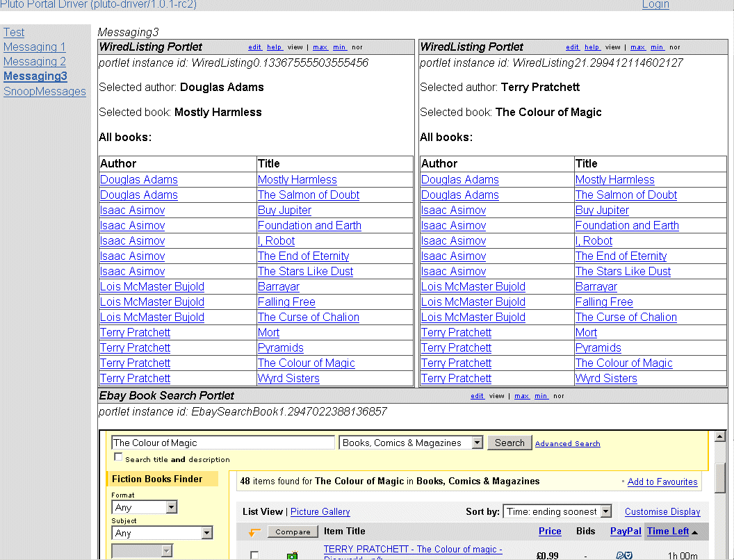Click the eBay search text field
The image size is (734, 560).
pyautogui.click(x=223, y=443)
